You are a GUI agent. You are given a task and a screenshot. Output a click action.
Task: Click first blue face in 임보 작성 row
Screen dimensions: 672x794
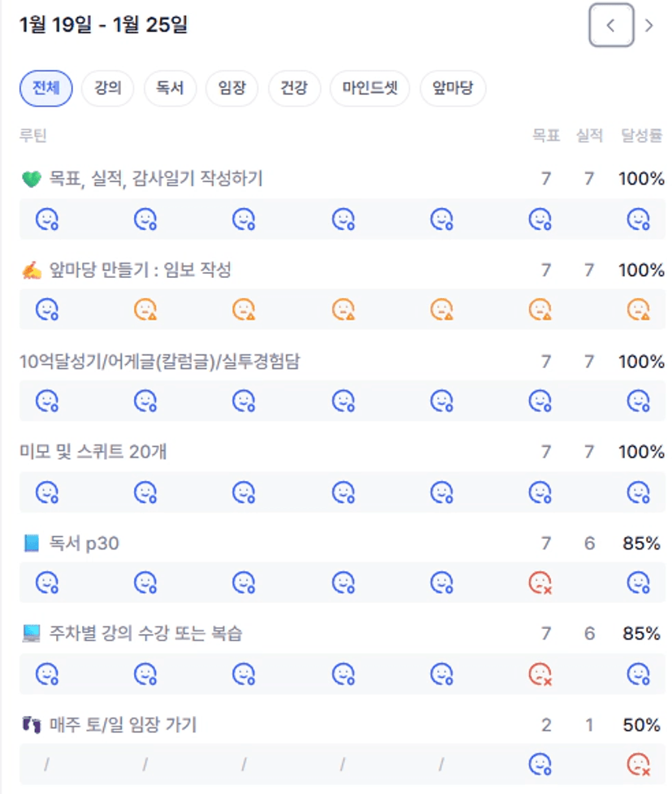[47, 310]
